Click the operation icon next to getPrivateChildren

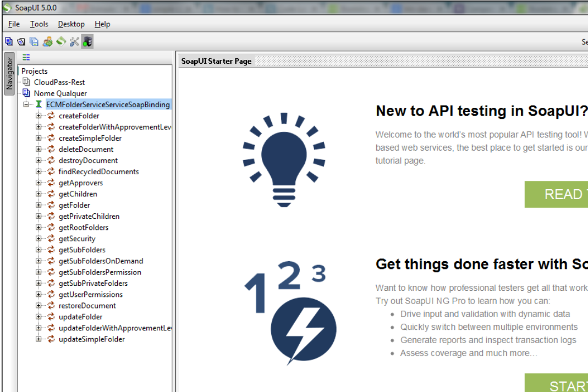pyautogui.click(x=51, y=216)
